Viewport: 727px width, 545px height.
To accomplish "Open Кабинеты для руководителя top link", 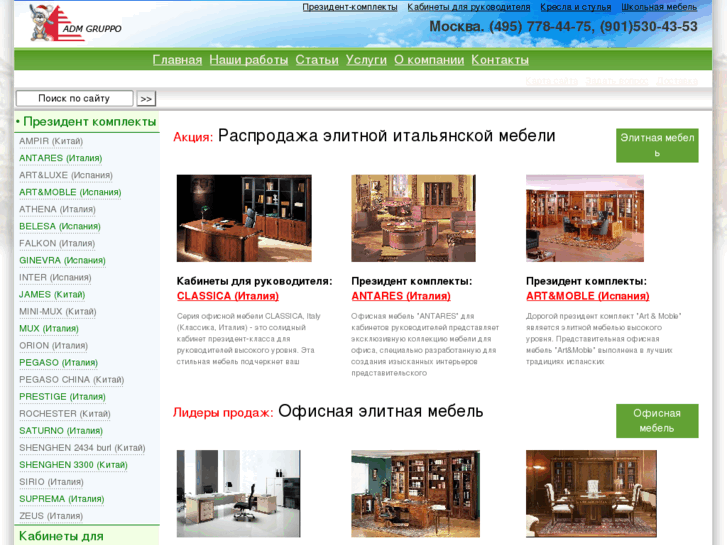I will pyautogui.click(x=469, y=7).
